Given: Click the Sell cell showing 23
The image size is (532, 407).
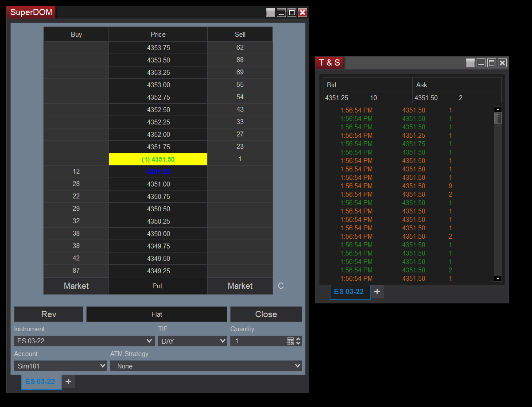Looking at the screenshot, I should [240, 147].
